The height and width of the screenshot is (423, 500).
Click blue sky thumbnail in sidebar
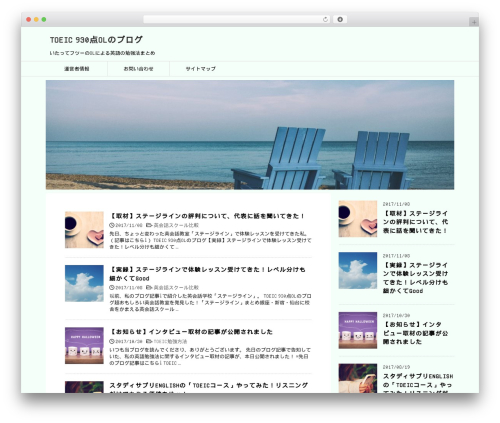pyautogui.click(x=358, y=270)
